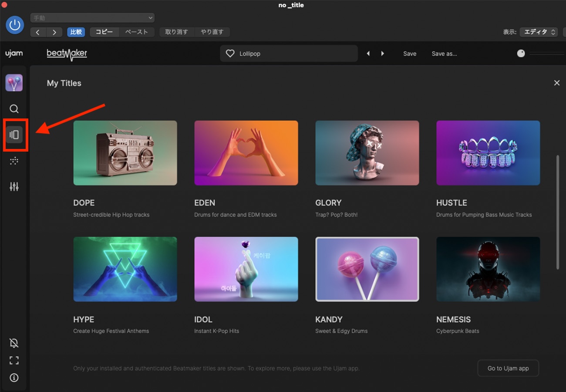The height and width of the screenshot is (392, 566).
Task: Click the GLORY title label
Action: (x=328, y=203)
